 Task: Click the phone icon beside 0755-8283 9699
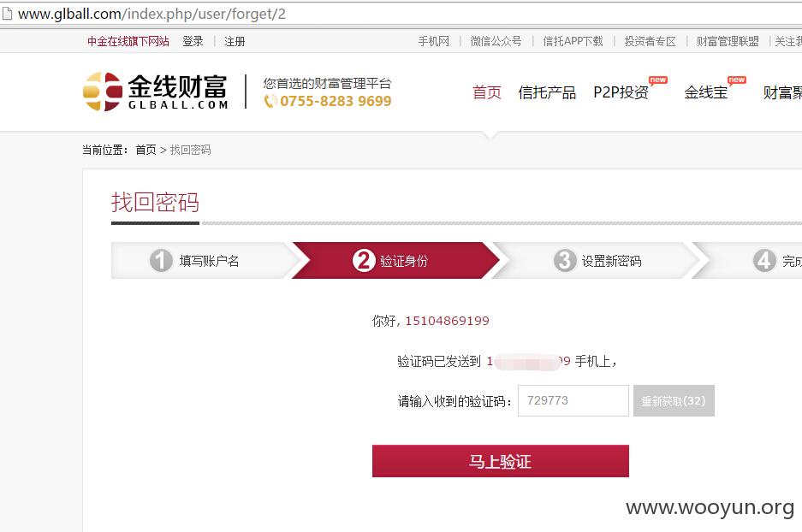pyautogui.click(x=270, y=101)
